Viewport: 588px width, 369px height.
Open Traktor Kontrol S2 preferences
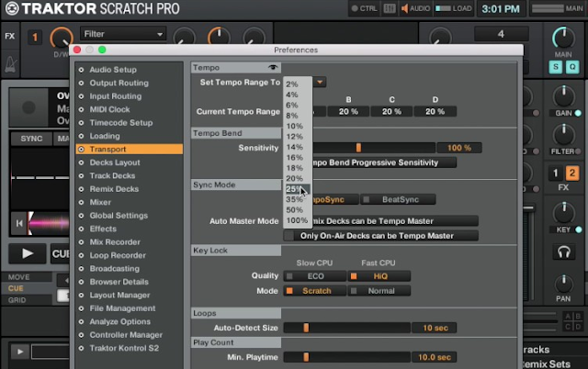(x=129, y=348)
